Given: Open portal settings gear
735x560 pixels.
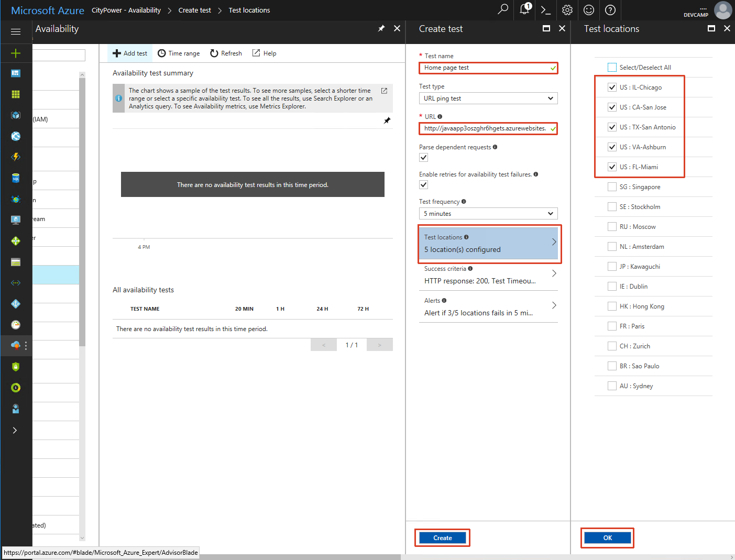Looking at the screenshot, I should pyautogui.click(x=567, y=10).
